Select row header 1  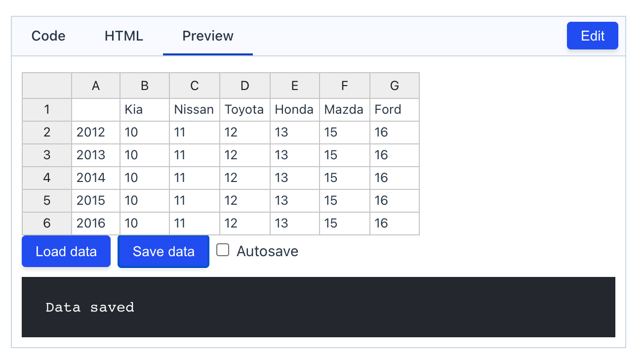click(x=46, y=109)
